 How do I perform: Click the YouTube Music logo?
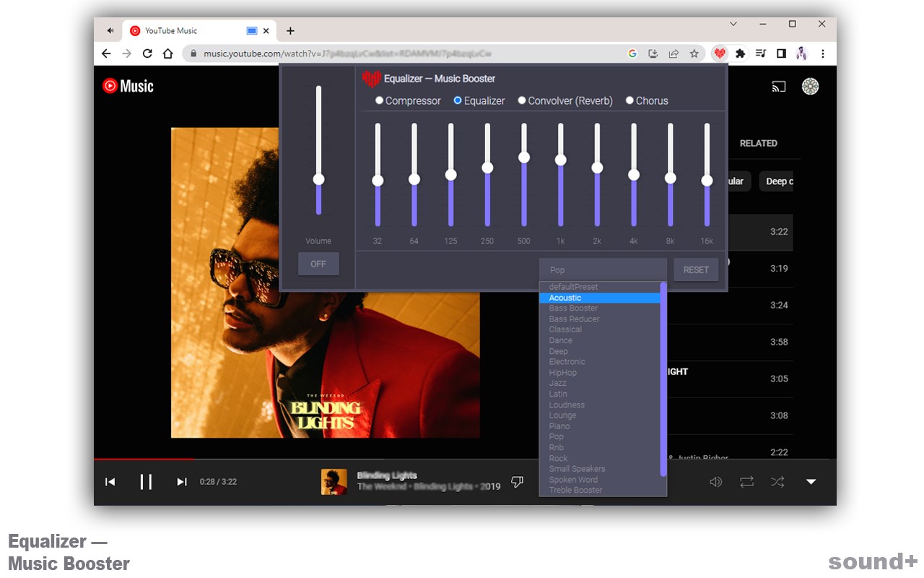(128, 86)
